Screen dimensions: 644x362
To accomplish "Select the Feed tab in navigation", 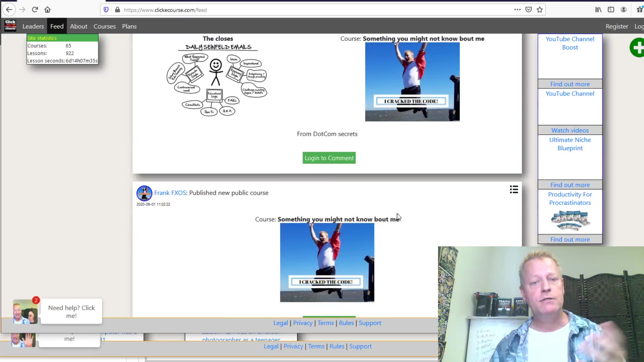I will coord(57,26).
